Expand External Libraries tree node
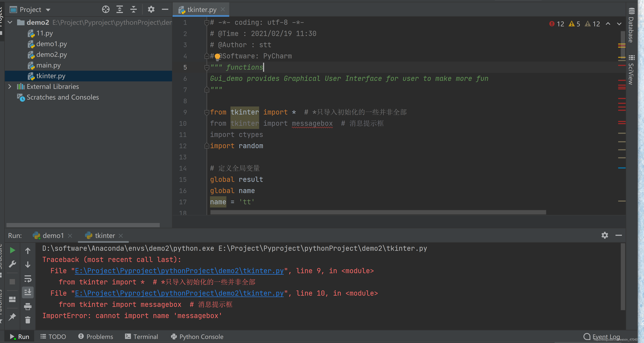 (9, 87)
